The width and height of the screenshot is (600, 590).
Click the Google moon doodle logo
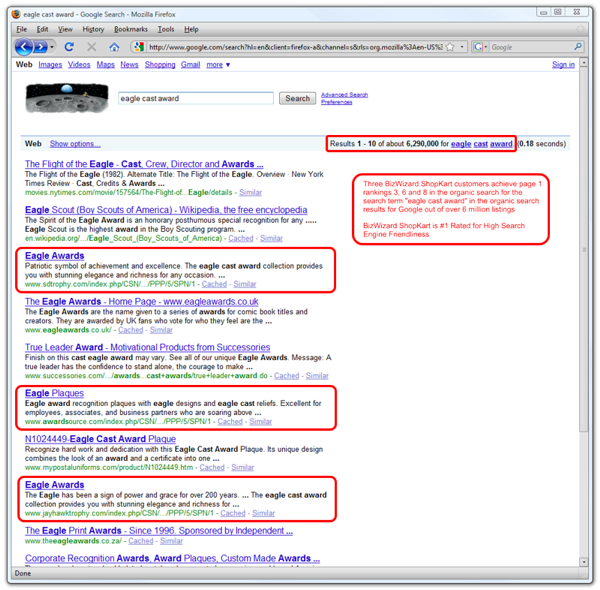[x=67, y=98]
